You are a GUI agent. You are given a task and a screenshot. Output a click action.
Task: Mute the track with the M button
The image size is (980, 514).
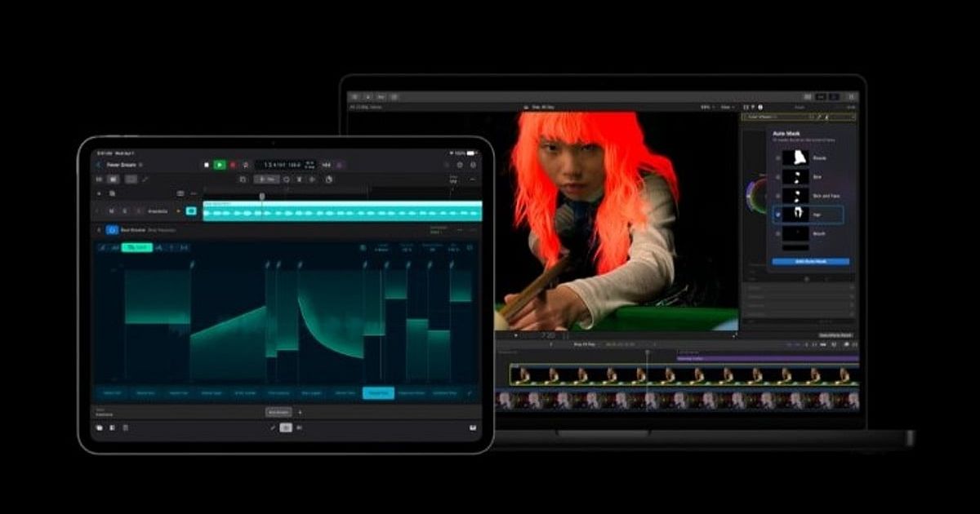111,211
